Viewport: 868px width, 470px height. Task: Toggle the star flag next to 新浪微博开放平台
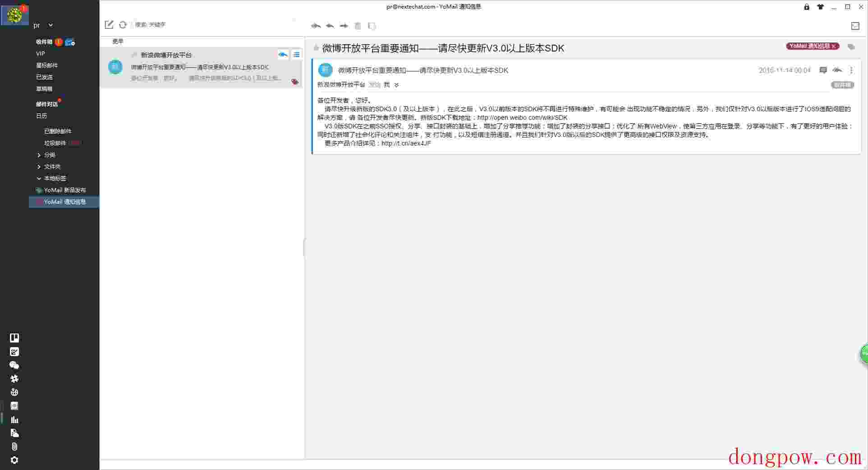click(x=134, y=55)
